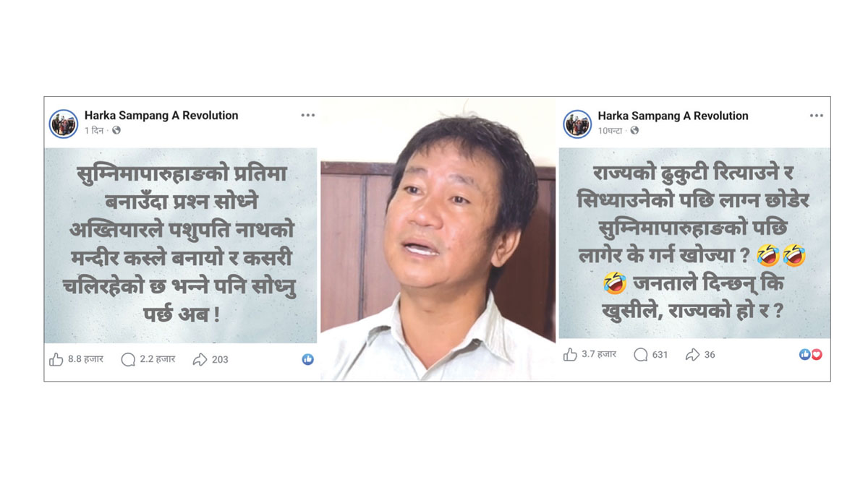Click share arrow on left post
The image size is (868, 477).
point(200,359)
